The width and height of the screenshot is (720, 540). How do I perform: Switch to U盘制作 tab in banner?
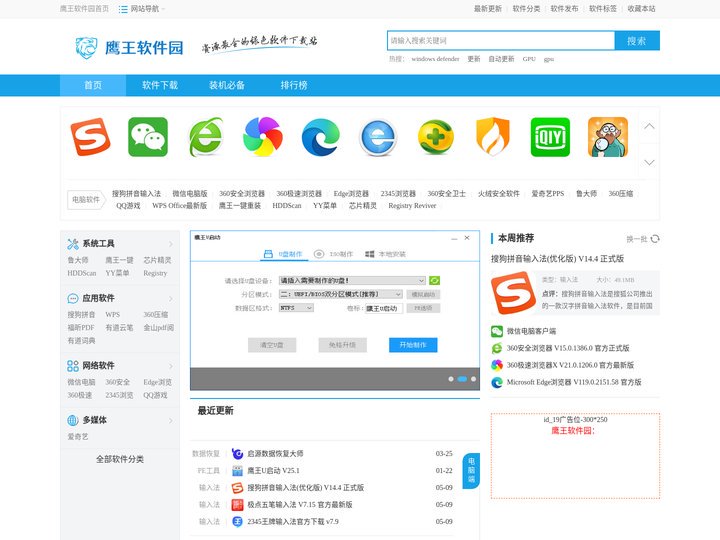click(283, 254)
